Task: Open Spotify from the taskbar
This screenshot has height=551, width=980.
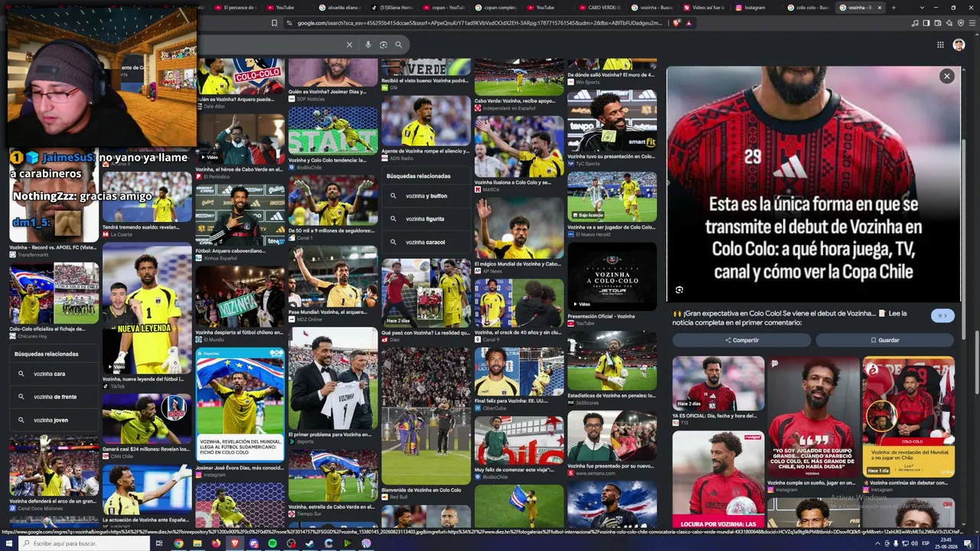Action: pos(273,543)
